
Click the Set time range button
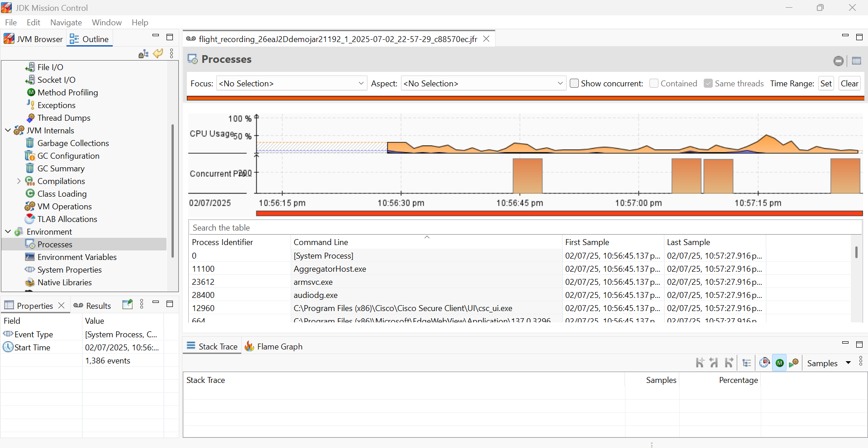click(x=826, y=84)
